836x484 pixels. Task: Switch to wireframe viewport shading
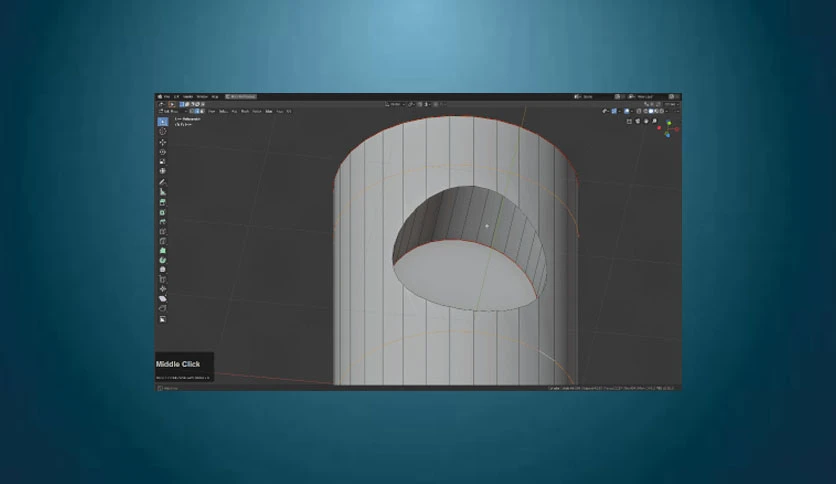pyautogui.click(x=646, y=111)
